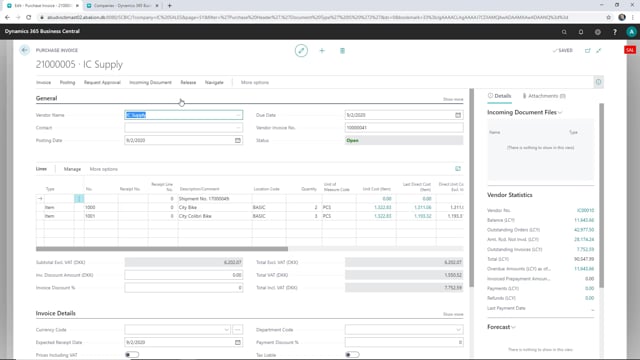Collapse the Forecast section chevron

pos(513,327)
